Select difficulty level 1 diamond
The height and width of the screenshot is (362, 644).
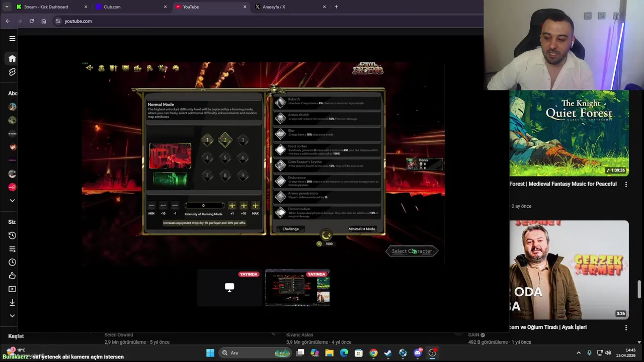tap(207, 140)
